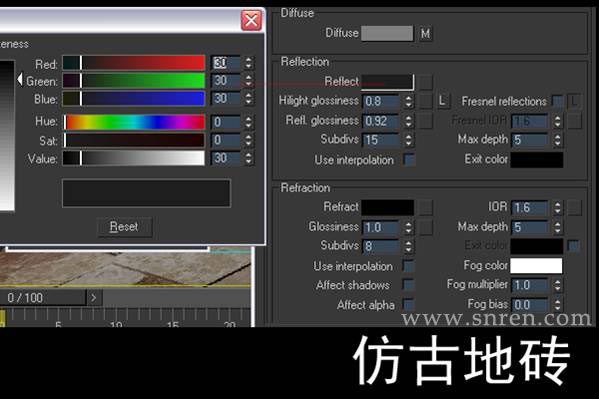Image resolution: width=599 pixels, height=399 pixels.
Task: Enable the Fresnel reflections checkbox
Action: coord(558,102)
